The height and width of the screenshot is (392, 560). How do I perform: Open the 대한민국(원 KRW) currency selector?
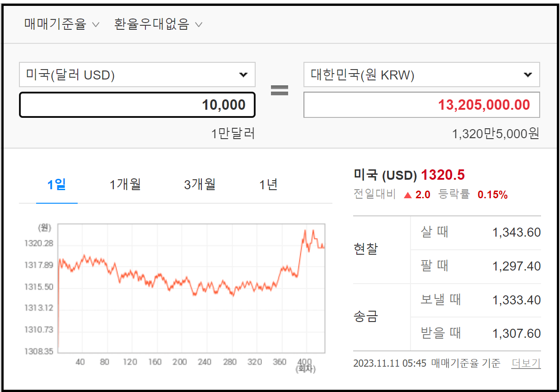[x=422, y=75]
